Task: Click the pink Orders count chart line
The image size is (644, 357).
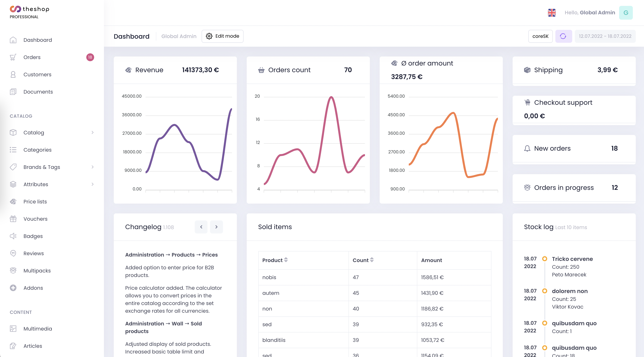Action: coord(331,97)
